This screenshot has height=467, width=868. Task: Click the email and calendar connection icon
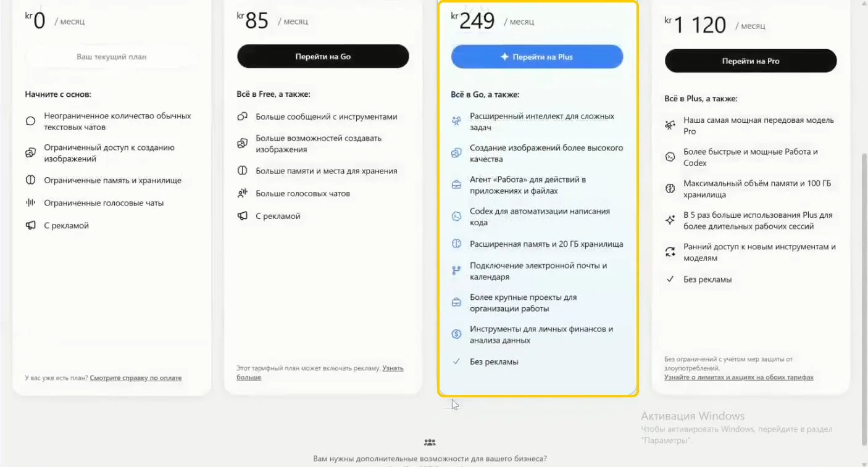[456, 270]
